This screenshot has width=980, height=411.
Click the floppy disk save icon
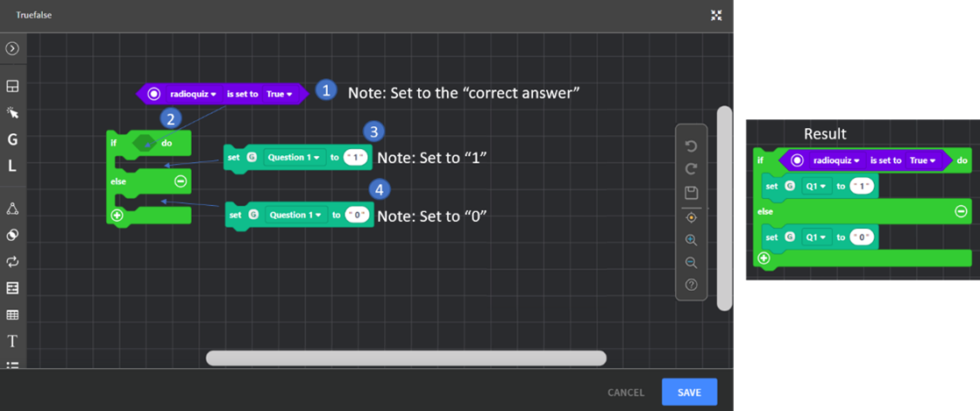[691, 192]
